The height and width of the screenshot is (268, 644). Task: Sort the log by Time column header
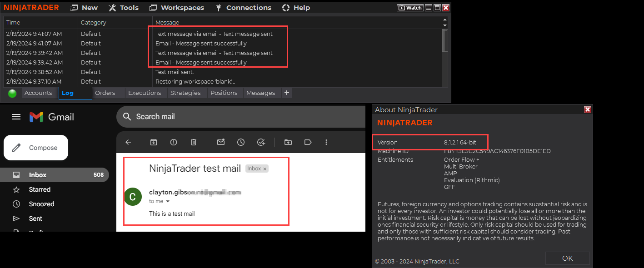tap(41, 22)
